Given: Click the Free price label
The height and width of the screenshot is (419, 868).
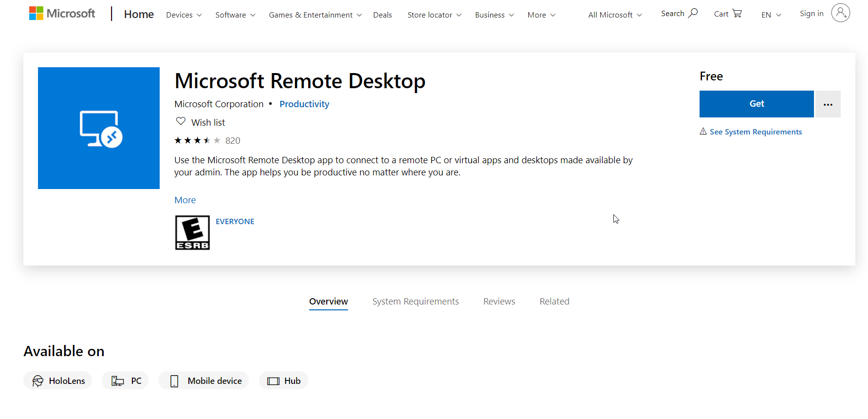Looking at the screenshot, I should [x=711, y=76].
